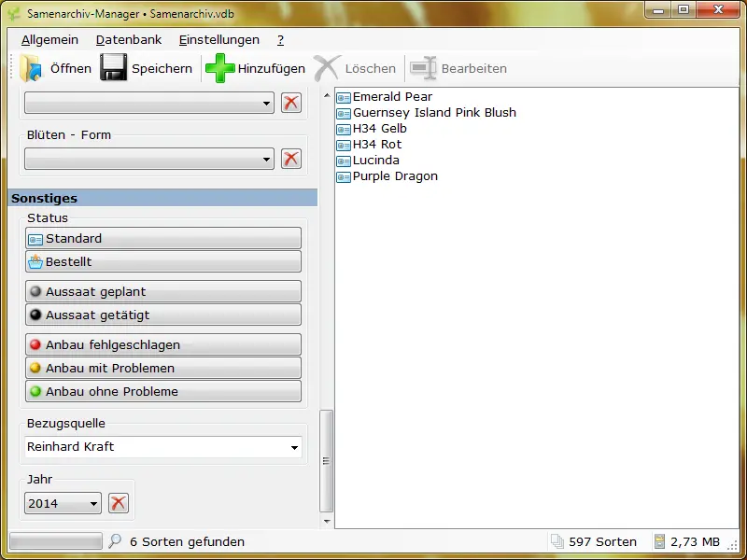Open the Jahr 2014 dropdown
The image size is (747, 560).
63,504
